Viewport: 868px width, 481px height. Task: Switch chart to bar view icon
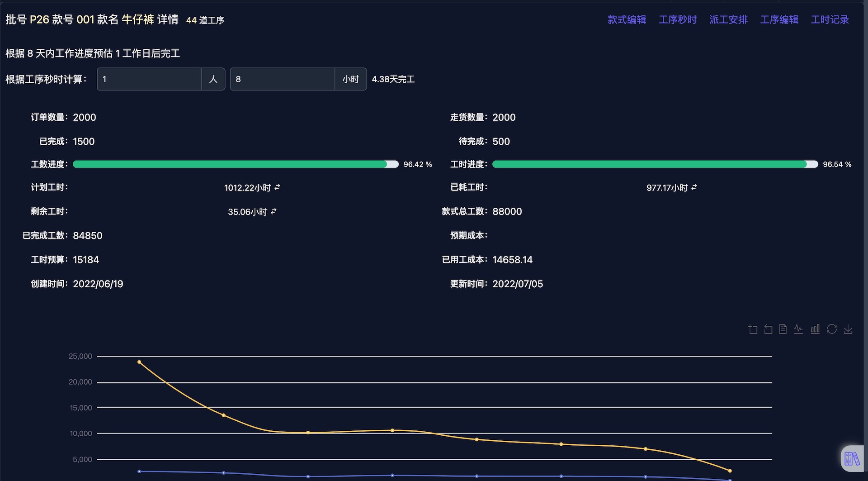click(x=815, y=329)
